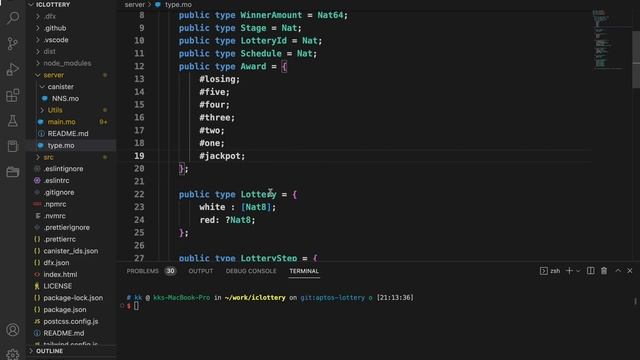Expand the src folder
This screenshot has height=360, width=640.
point(38,157)
